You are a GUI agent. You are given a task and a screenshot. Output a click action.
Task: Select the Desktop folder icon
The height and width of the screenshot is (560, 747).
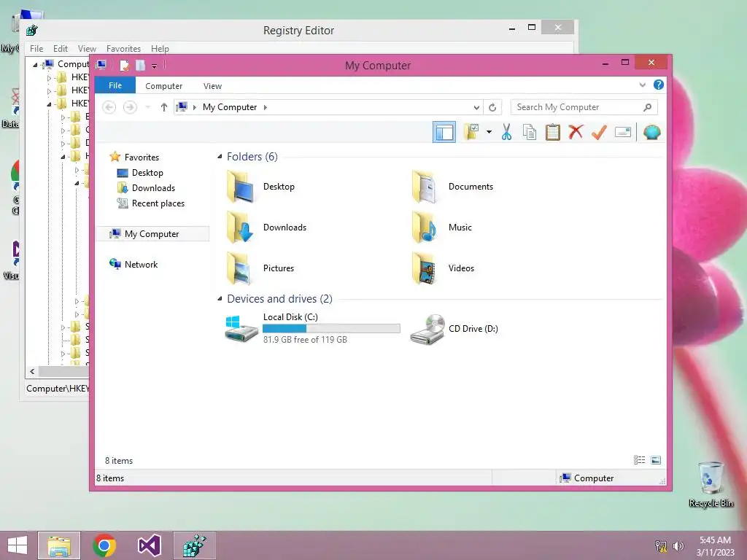pyautogui.click(x=241, y=187)
